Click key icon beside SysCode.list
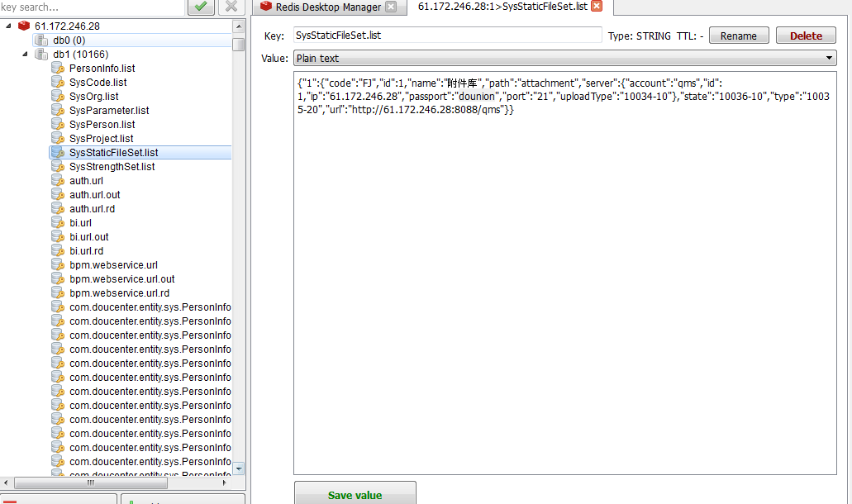 pyautogui.click(x=58, y=82)
